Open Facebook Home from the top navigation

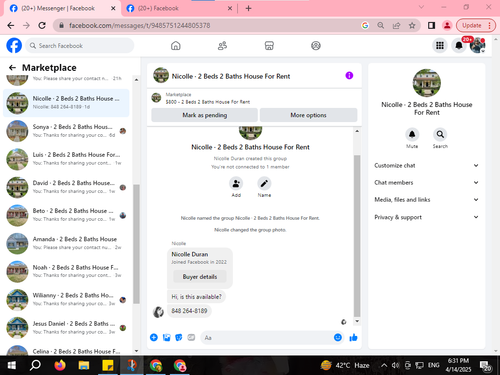click(x=176, y=46)
